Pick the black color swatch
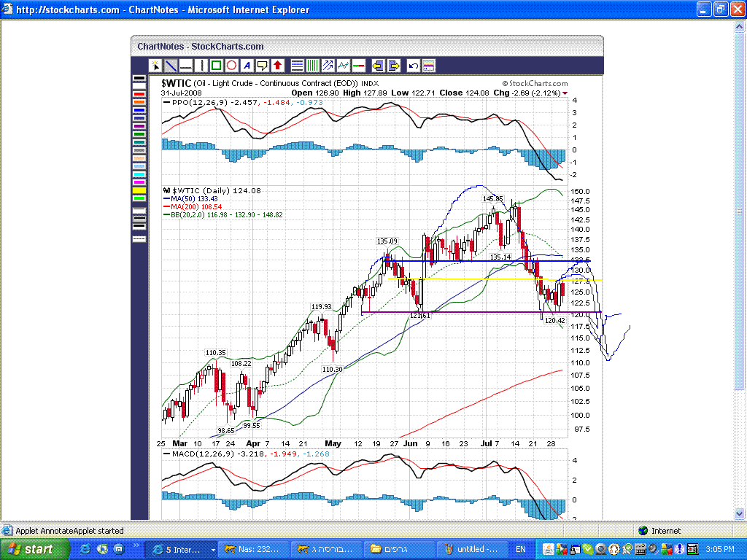This screenshot has height=560, width=747. point(139,78)
